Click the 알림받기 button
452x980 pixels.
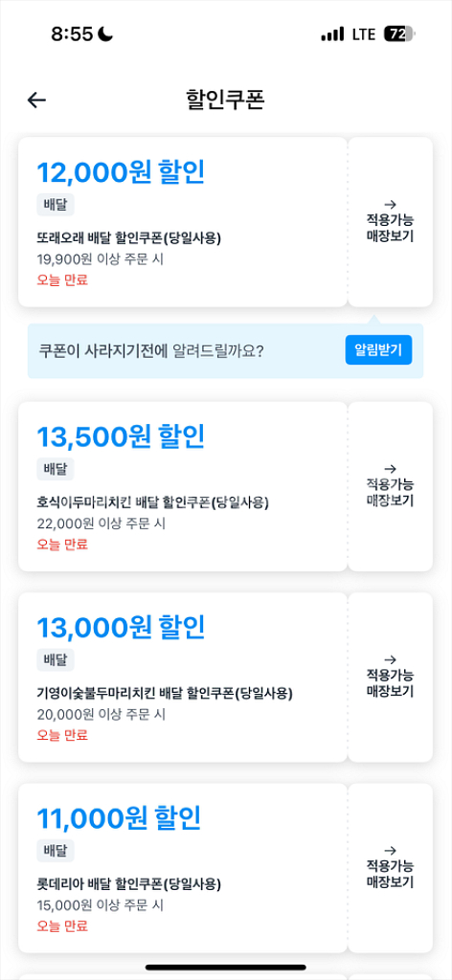coord(378,350)
